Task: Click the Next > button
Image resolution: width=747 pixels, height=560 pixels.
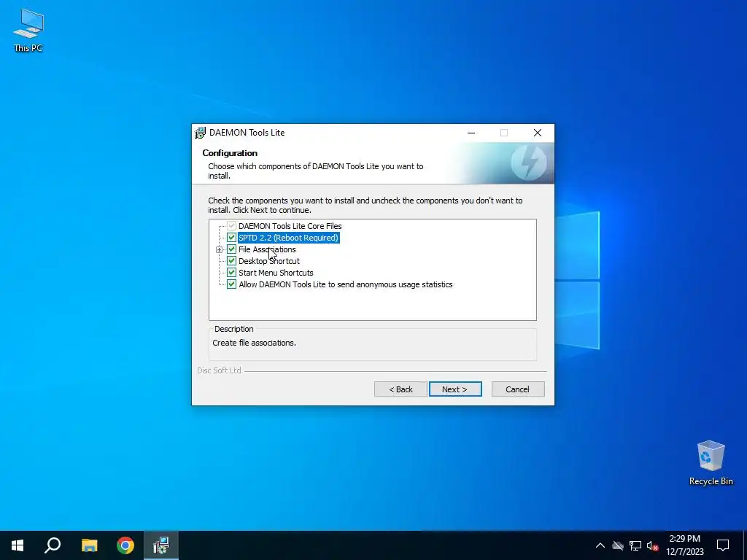Action: click(455, 389)
